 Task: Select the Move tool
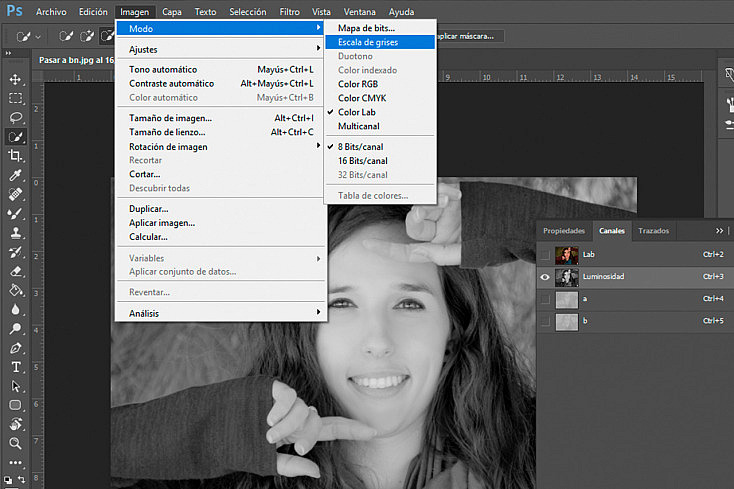click(15, 79)
